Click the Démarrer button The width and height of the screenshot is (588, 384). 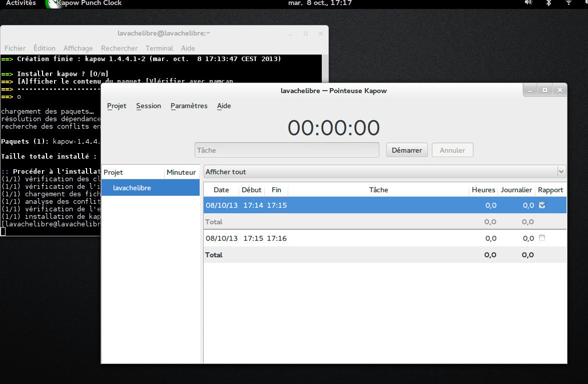click(407, 150)
